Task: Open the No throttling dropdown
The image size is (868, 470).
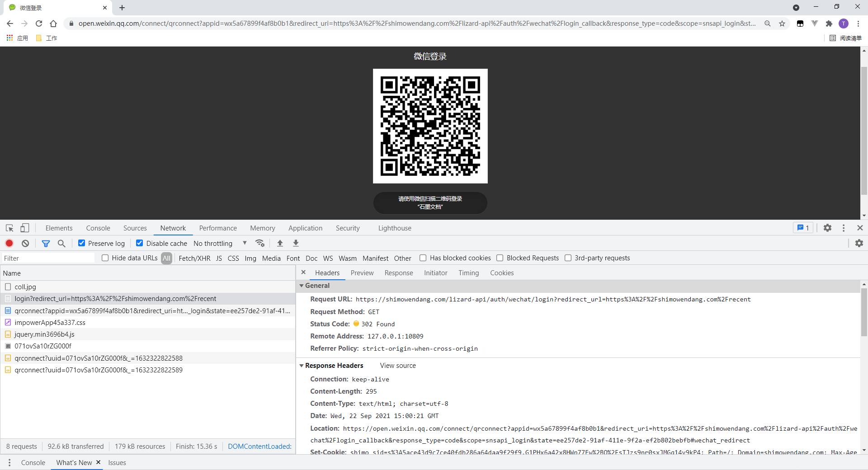Action: click(220, 243)
